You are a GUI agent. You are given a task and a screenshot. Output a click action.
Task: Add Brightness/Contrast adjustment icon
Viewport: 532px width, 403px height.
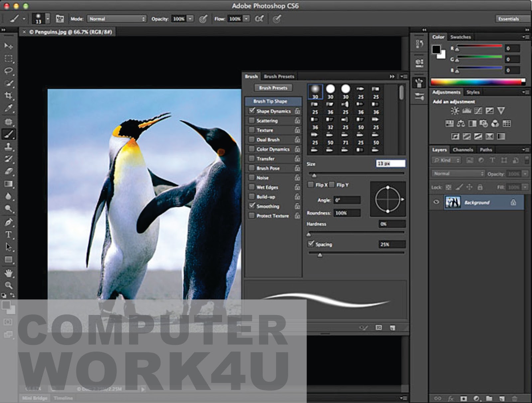pos(455,111)
